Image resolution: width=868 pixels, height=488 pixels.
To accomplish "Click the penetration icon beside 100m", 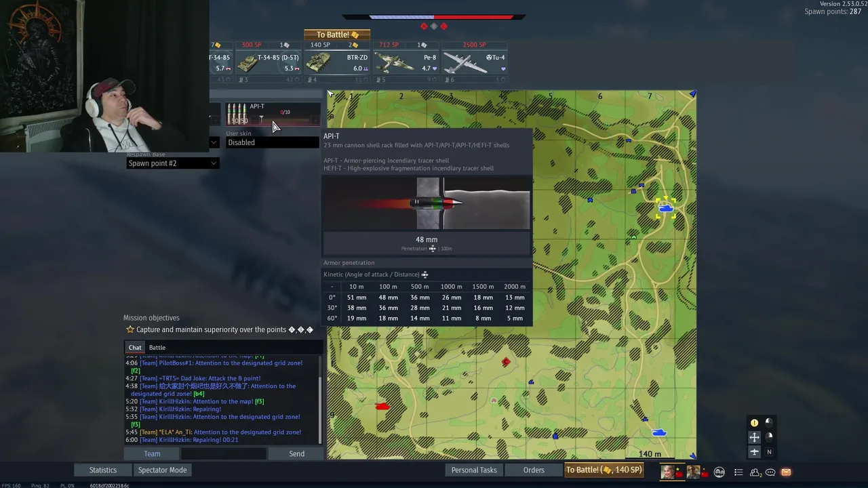I will (433, 249).
